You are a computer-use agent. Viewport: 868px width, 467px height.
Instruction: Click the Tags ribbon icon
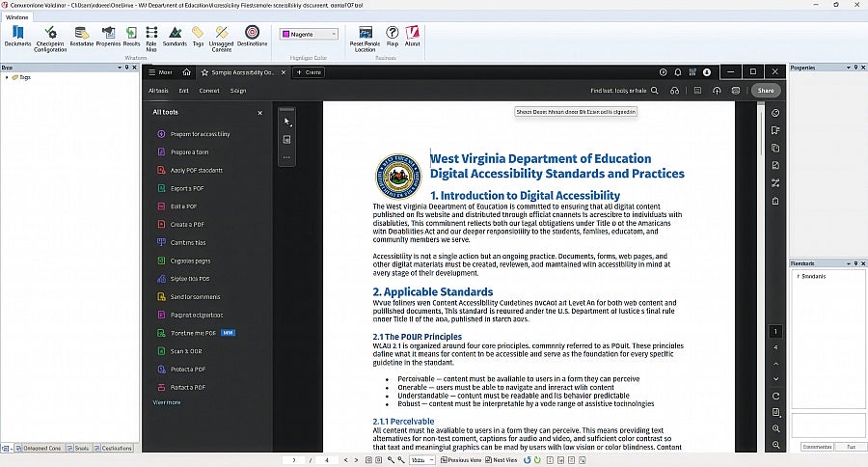pos(198,36)
